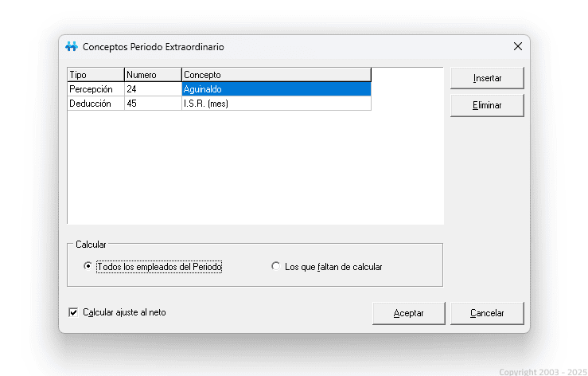Select the Aguinaldo concept cell
Viewport: 588px width, 376px height.
276,89
